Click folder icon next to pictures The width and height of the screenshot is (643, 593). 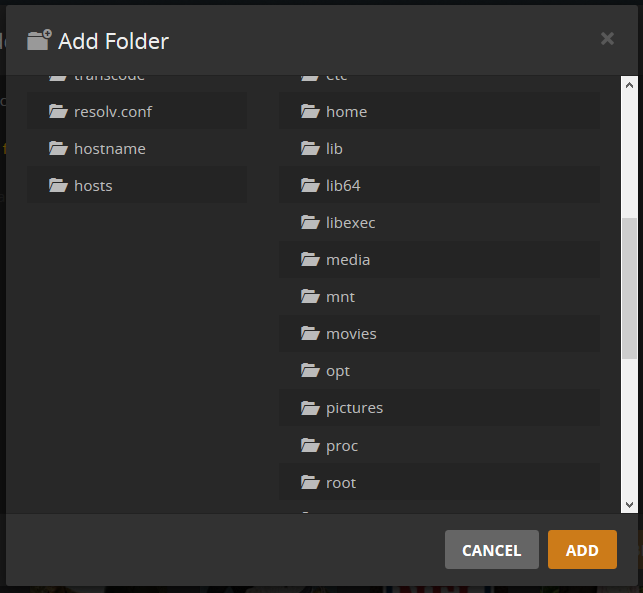tap(310, 408)
